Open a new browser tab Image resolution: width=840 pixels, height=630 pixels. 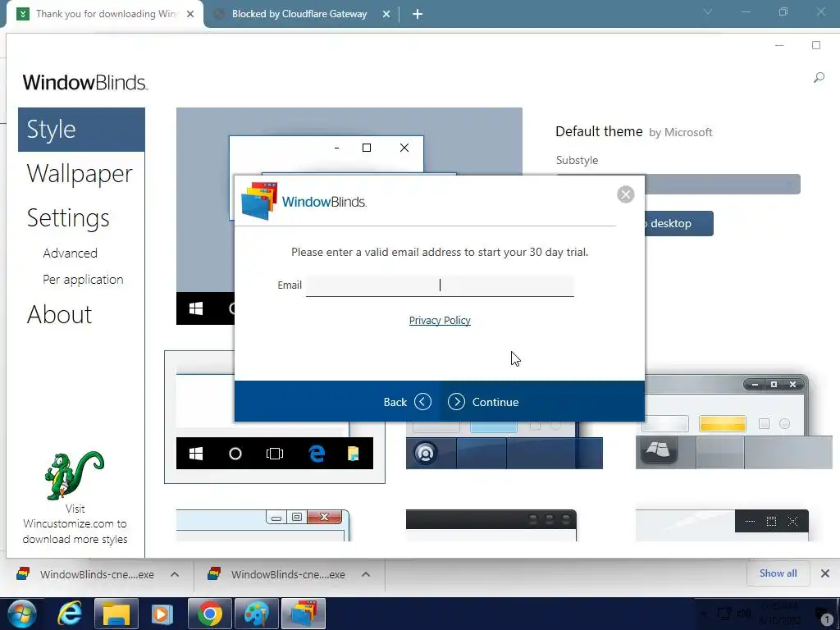pyautogui.click(x=418, y=15)
